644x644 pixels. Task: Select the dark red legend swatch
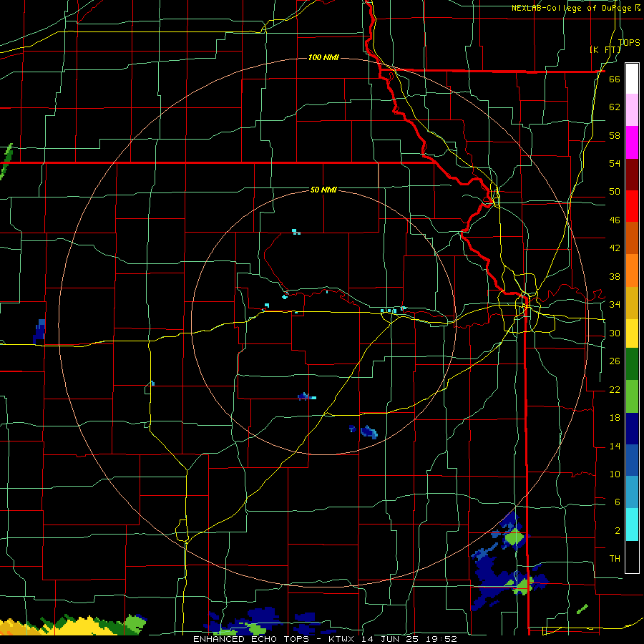click(x=632, y=174)
